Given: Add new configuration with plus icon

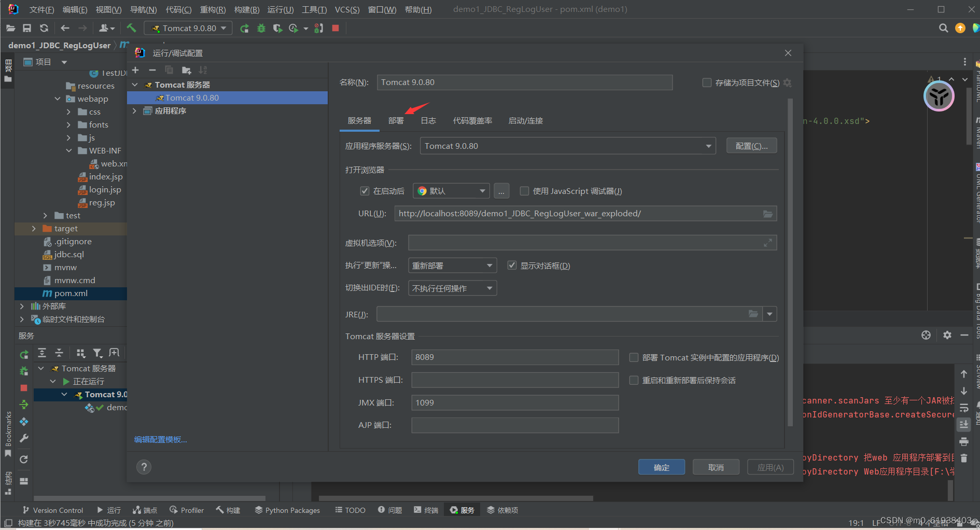Looking at the screenshot, I should 135,70.
